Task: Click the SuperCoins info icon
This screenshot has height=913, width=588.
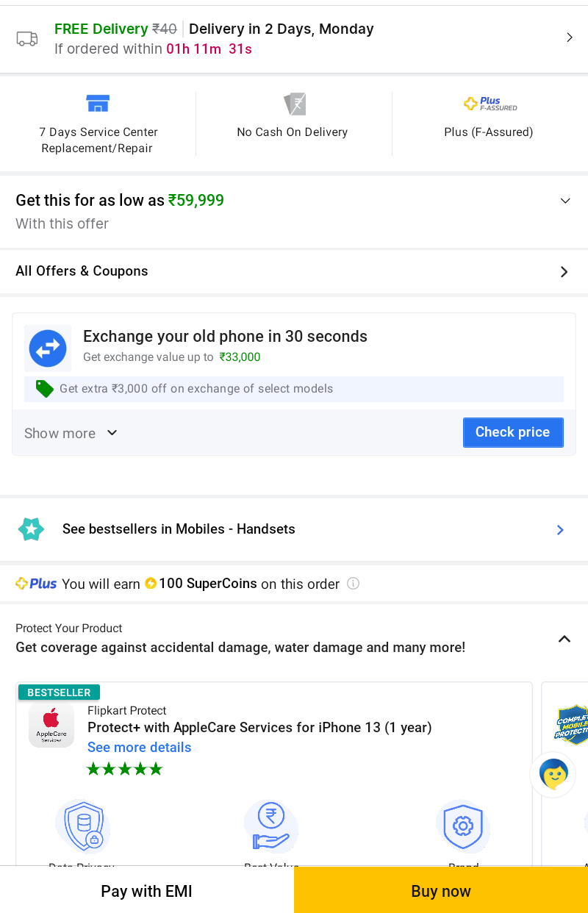Action: (x=353, y=584)
